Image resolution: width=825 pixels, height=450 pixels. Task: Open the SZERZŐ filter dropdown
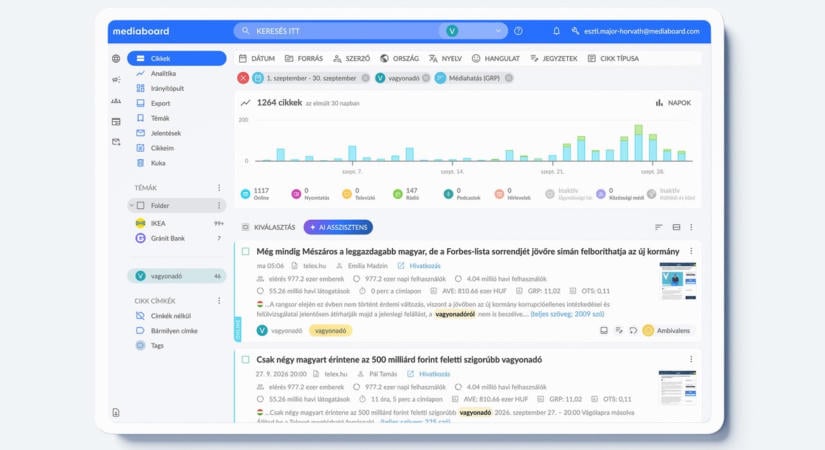pyautogui.click(x=351, y=58)
